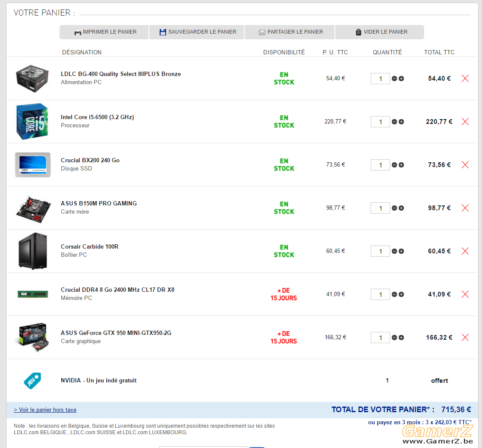Save cart with Sauvegarder le panier
This screenshot has height=448, width=482.
point(196,32)
